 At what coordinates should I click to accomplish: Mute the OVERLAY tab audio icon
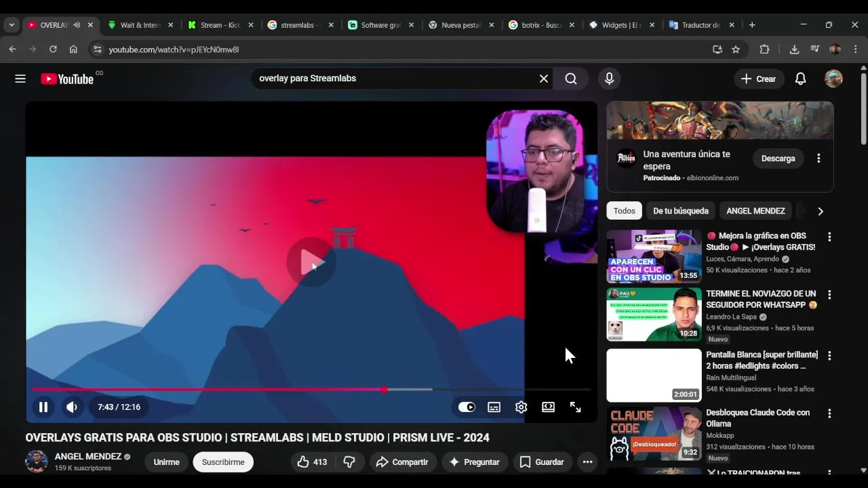[77, 25]
